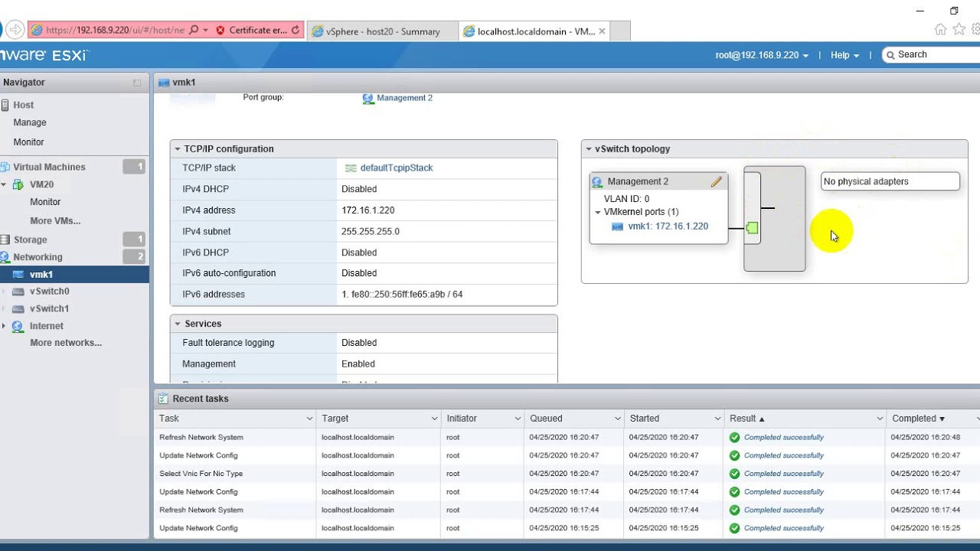Click the browser home icon
Viewport: 980px width, 551px height.
tap(940, 30)
